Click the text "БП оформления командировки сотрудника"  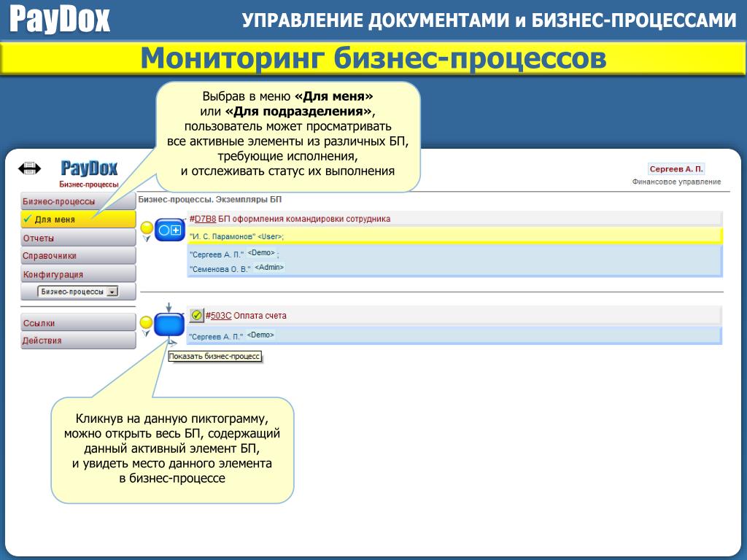(304, 219)
